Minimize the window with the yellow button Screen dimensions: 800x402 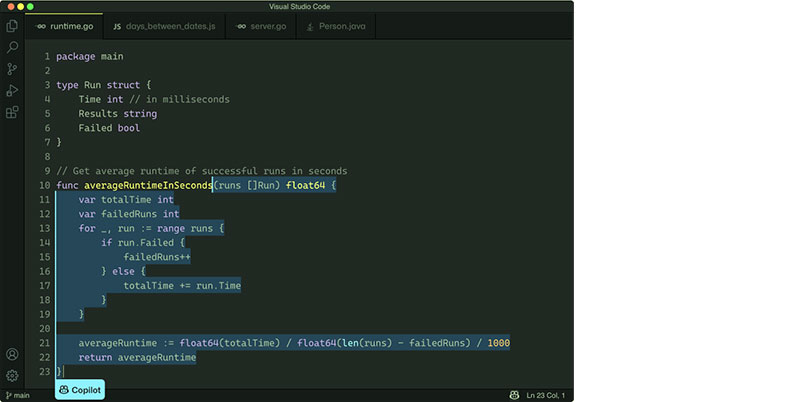20,7
